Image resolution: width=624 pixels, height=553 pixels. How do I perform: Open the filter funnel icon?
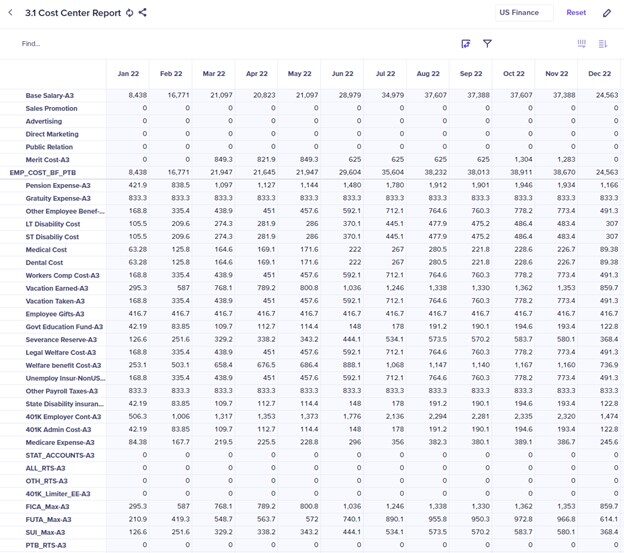coord(487,43)
